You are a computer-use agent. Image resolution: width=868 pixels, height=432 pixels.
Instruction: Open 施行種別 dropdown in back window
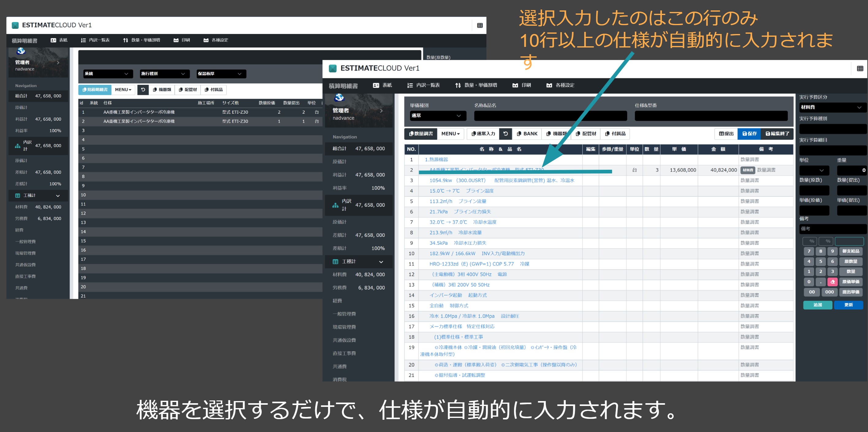click(164, 74)
